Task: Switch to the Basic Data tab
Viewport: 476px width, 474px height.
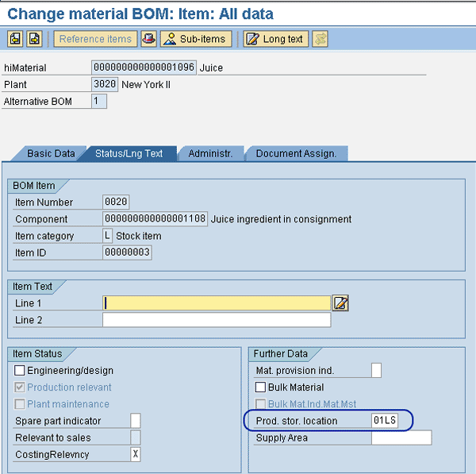Action: pyautogui.click(x=51, y=153)
